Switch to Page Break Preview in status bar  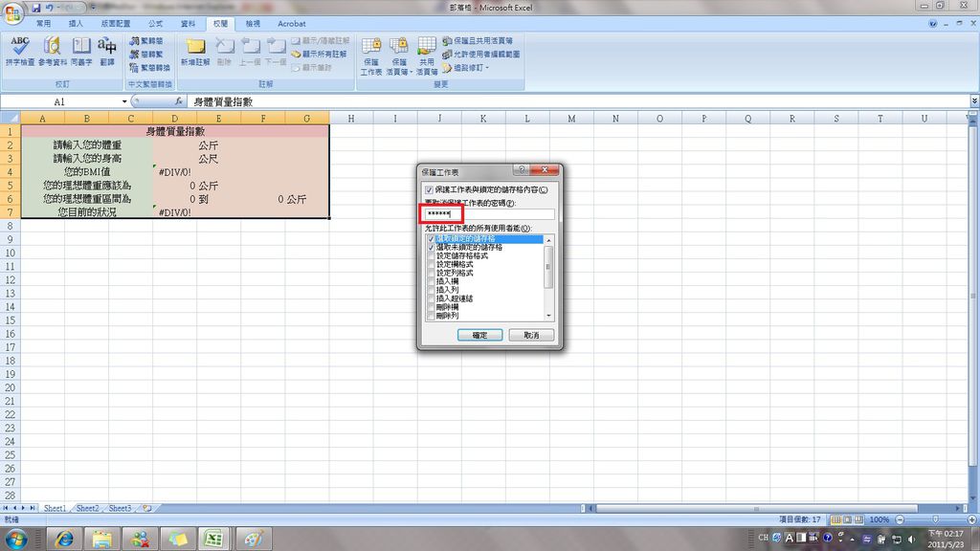(858, 519)
